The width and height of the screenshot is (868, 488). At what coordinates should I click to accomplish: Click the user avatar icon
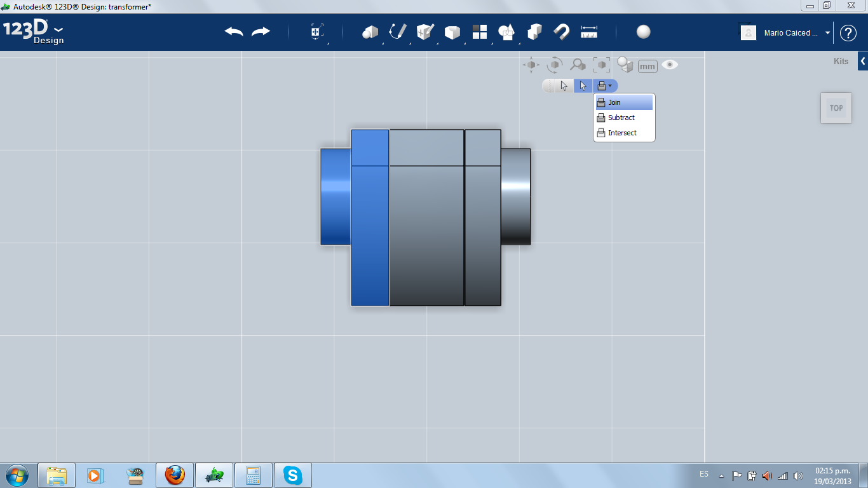tap(749, 32)
